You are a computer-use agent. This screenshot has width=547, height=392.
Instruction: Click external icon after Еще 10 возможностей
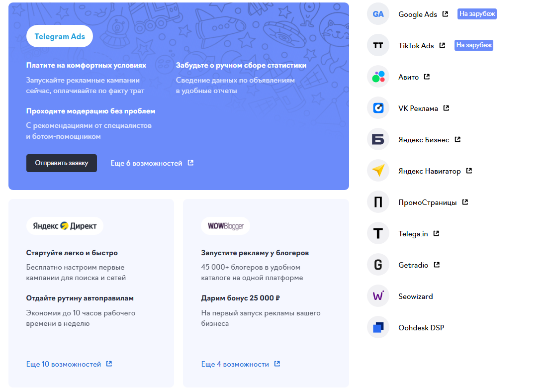[x=109, y=364]
